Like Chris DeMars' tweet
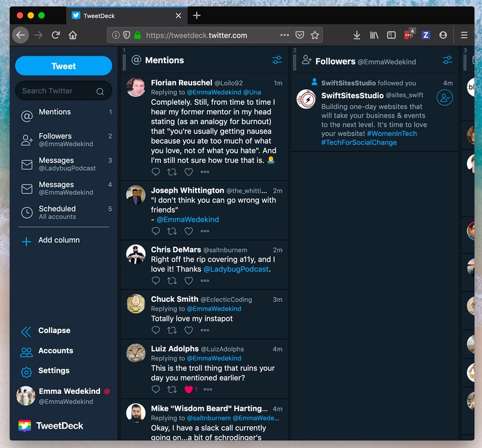The width and height of the screenshot is (482, 448). point(189,281)
